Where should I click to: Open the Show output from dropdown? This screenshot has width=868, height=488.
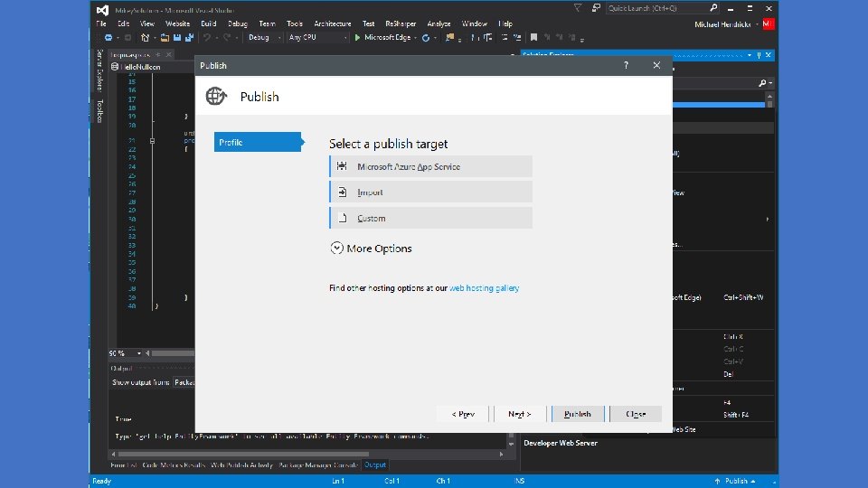click(184, 382)
